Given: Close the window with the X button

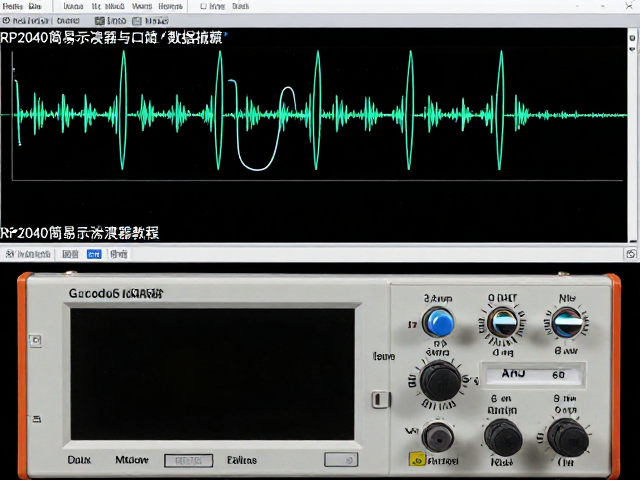Looking at the screenshot, I should click(629, 6).
